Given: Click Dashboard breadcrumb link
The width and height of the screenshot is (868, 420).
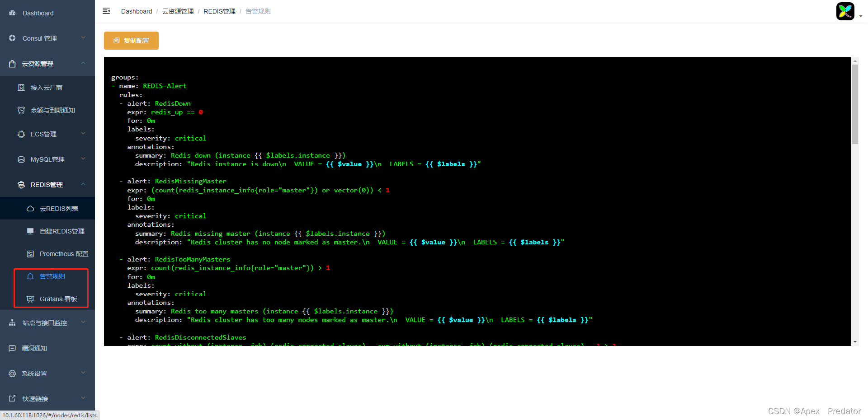Looking at the screenshot, I should click(137, 11).
